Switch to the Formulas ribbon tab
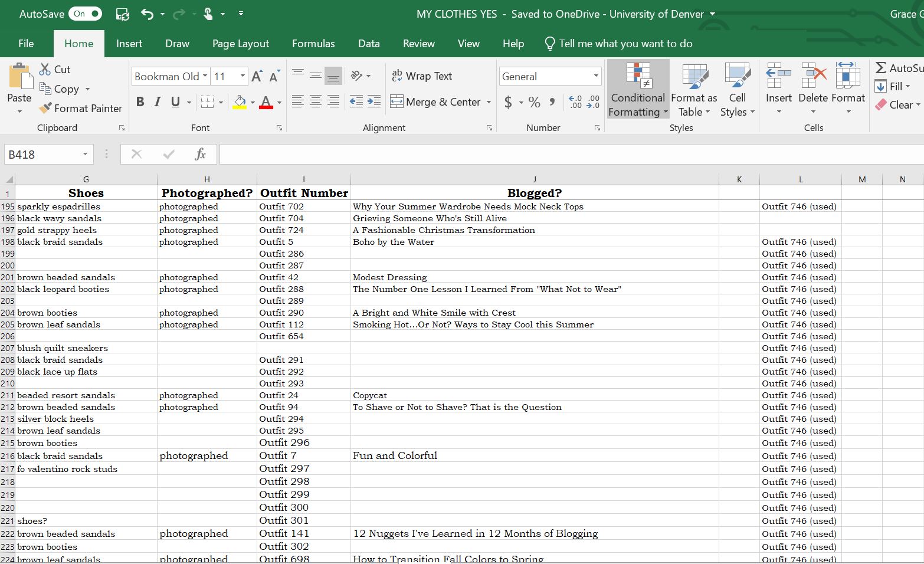Image resolution: width=924 pixels, height=564 pixels. point(313,43)
